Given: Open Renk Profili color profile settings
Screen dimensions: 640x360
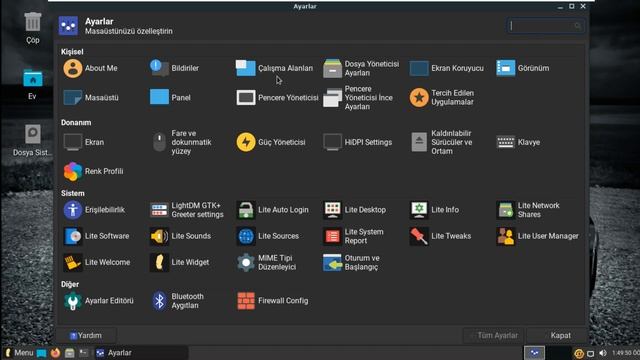Looking at the screenshot, I should 93,171.
